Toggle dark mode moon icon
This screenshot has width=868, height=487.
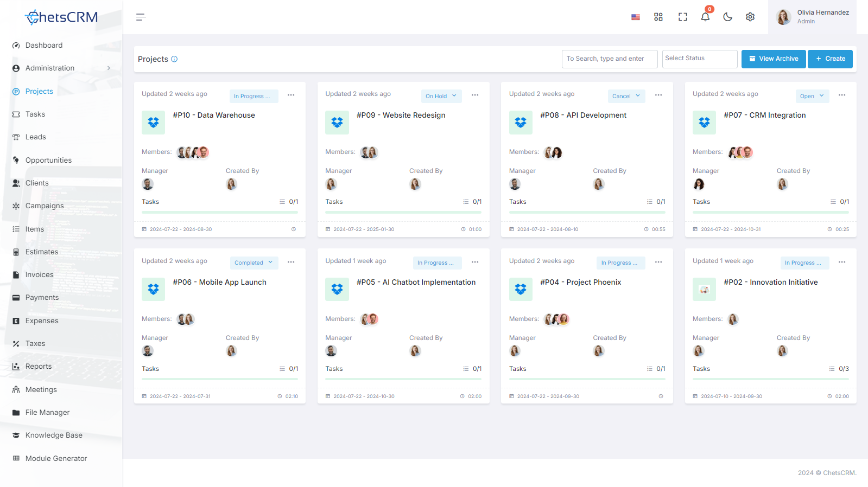(728, 17)
